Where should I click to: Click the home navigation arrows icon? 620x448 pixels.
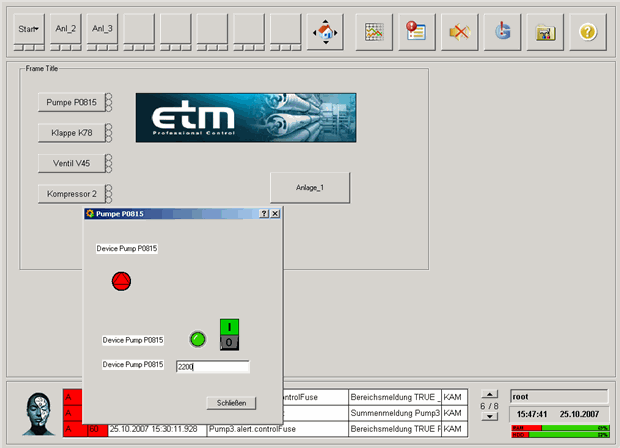pyautogui.click(x=324, y=31)
